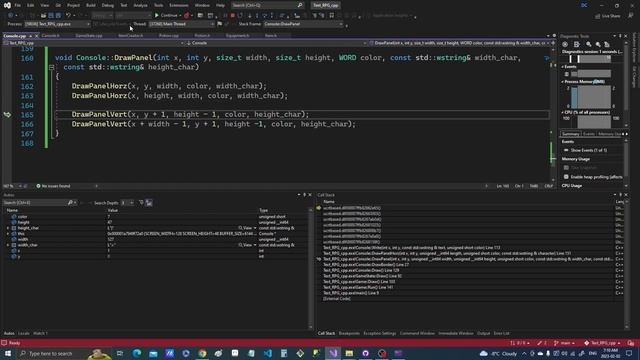Open the Stack Frame dropdown Console::DrawPanel
The height and width of the screenshot is (360, 640).
tap(303, 24)
